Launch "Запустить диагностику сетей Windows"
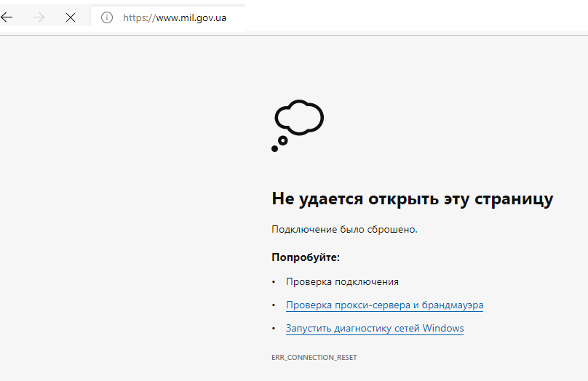588x381 pixels. (x=375, y=329)
